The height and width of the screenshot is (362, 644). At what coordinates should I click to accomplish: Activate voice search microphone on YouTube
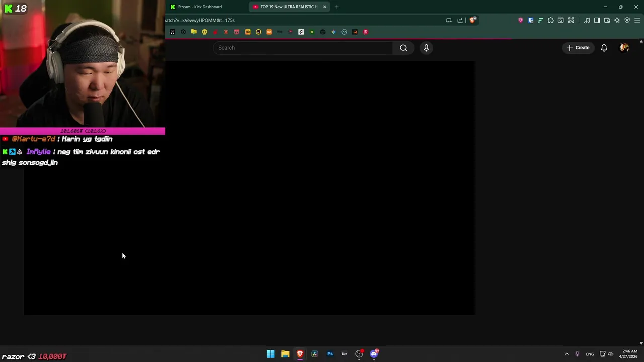click(426, 48)
